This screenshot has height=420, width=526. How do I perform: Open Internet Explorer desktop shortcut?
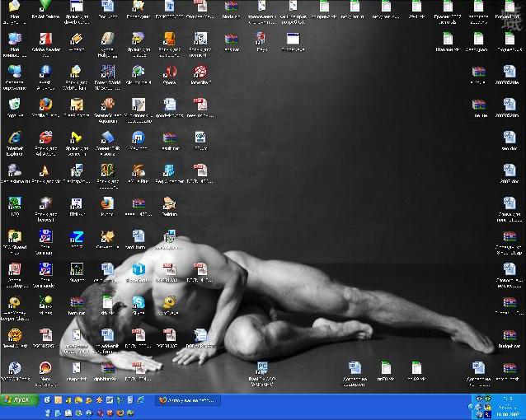[x=14, y=138]
